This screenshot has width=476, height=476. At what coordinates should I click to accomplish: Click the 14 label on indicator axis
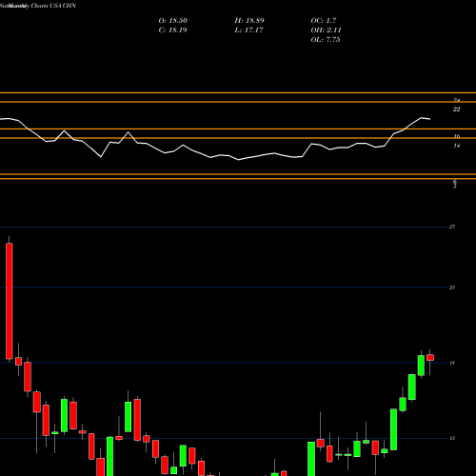(x=456, y=146)
